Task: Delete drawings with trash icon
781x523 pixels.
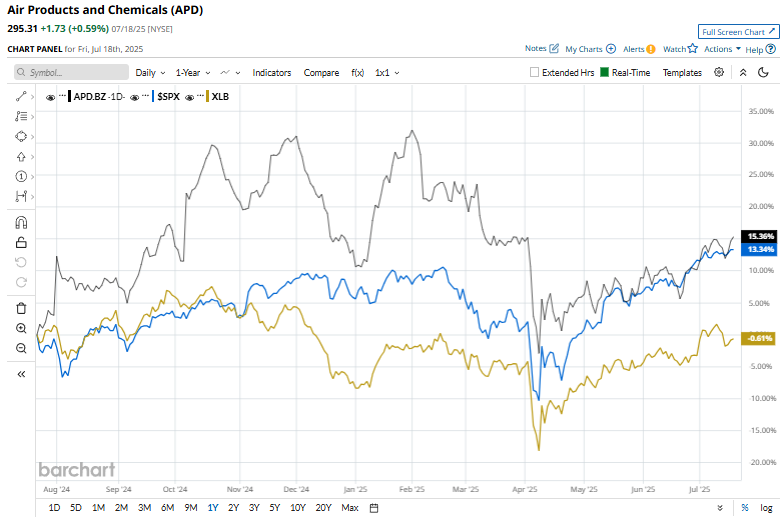Action: [21, 308]
